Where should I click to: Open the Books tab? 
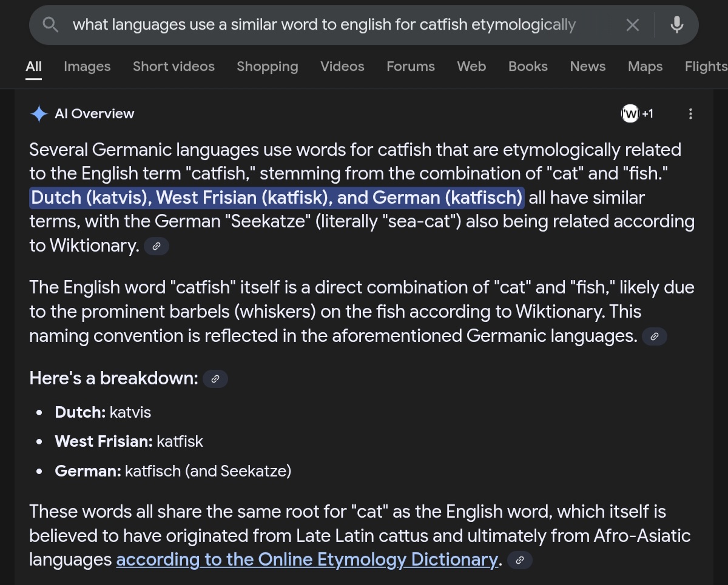[x=527, y=67]
